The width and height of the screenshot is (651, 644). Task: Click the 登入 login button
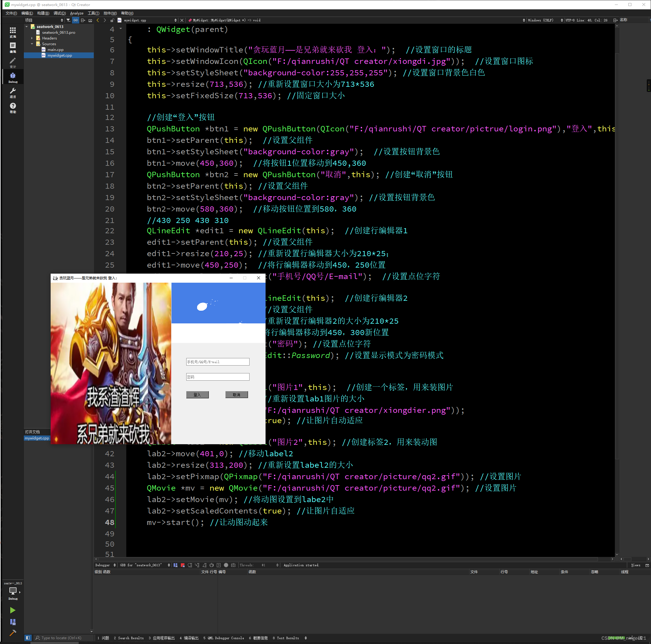pos(197,394)
